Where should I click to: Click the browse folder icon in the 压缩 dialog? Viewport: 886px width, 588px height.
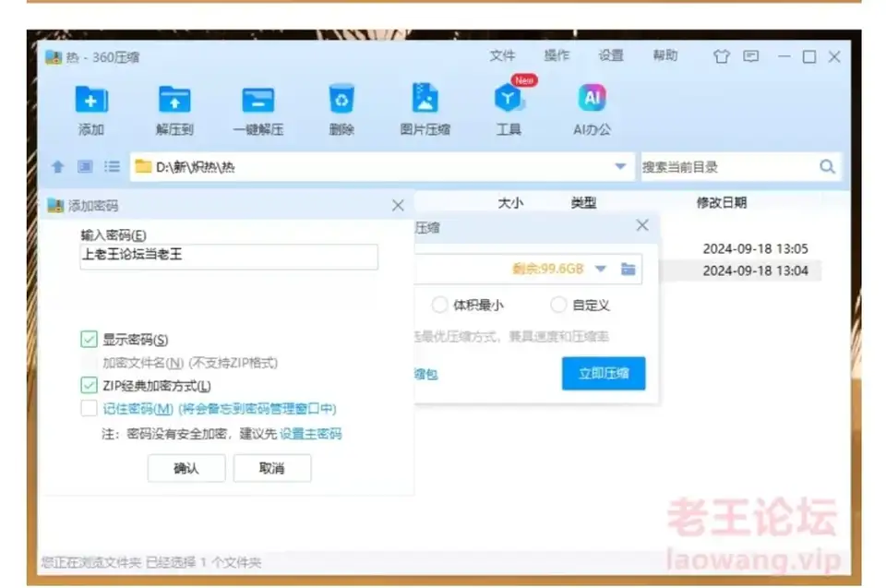pyautogui.click(x=628, y=269)
